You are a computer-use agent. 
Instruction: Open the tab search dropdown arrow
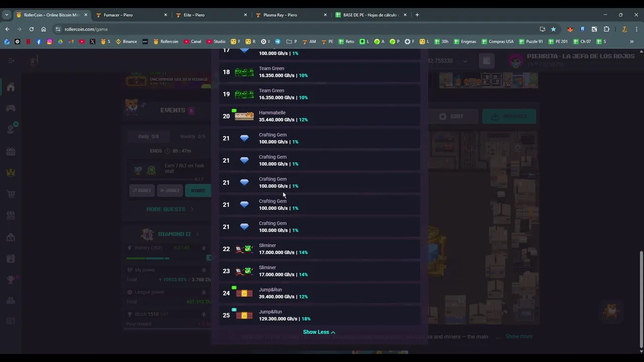coord(7,15)
